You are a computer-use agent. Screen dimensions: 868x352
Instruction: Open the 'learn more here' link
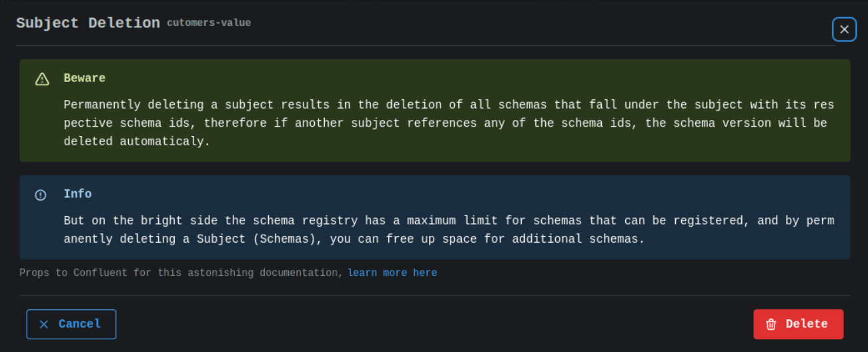(392, 273)
